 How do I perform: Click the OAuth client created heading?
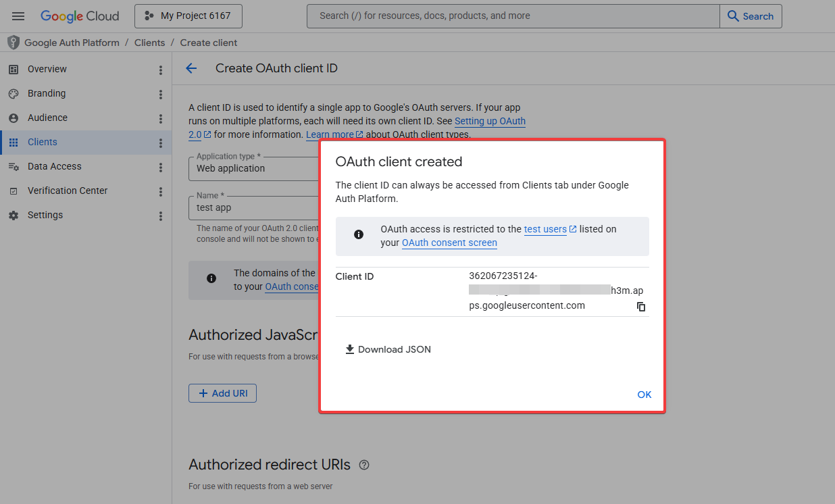click(x=399, y=161)
